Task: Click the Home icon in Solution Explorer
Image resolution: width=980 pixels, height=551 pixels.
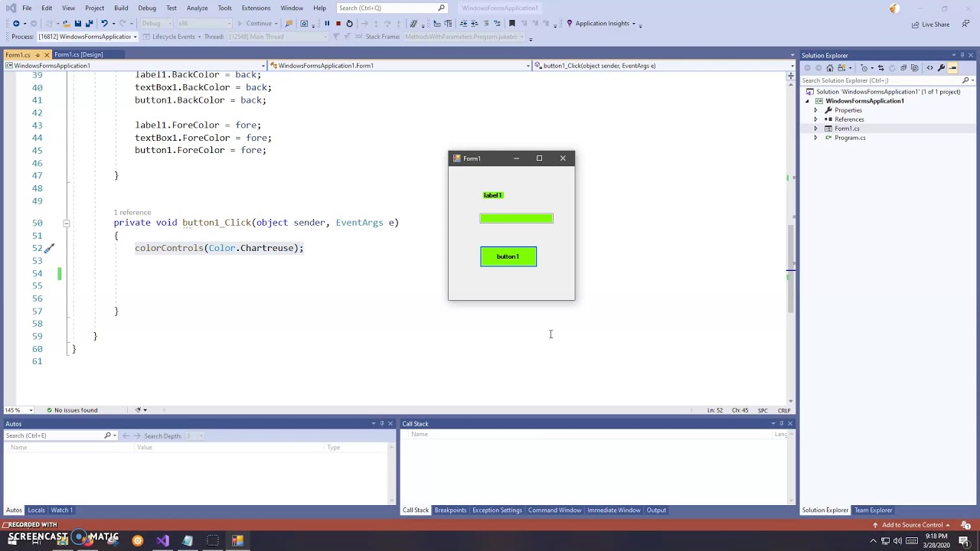Action: [x=830, y=67]
